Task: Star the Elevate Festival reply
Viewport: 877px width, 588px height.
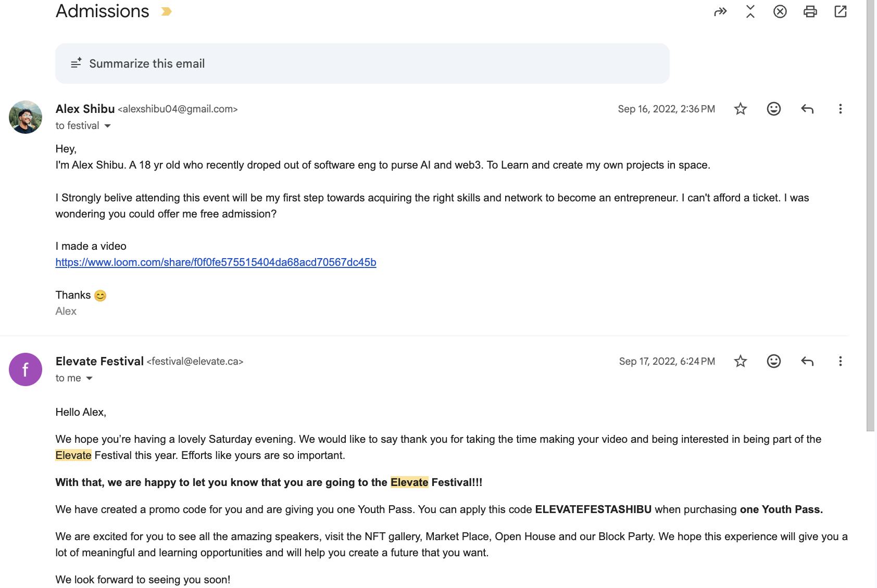Action: point(740,361)
